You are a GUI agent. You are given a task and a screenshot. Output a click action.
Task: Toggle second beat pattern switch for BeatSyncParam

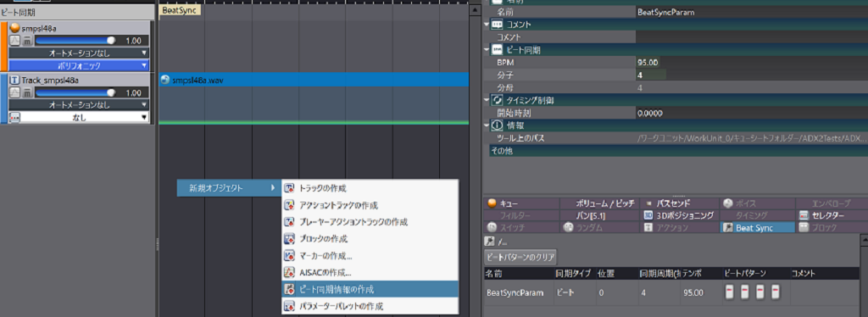click(745, 291)
